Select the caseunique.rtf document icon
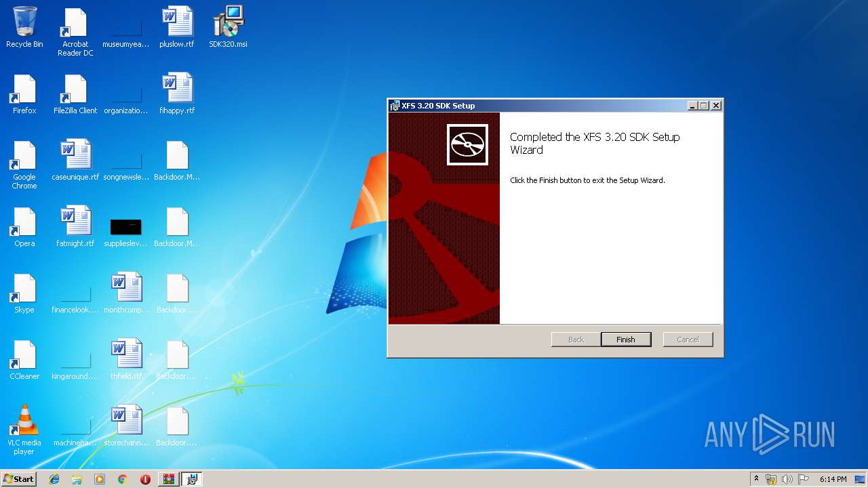The height and width of the screenshot is (488, 868). pyautogui.click(x=75, y=160)
